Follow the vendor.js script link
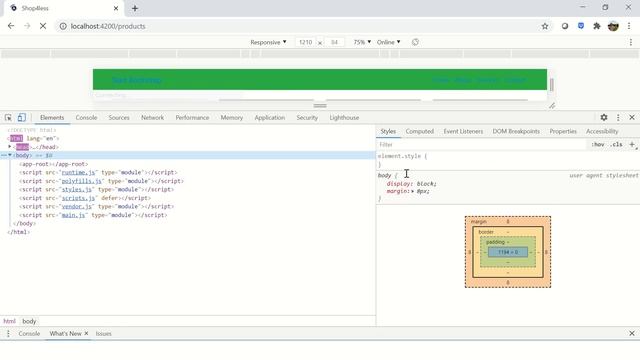640x360 pixels. pos(77,207)
